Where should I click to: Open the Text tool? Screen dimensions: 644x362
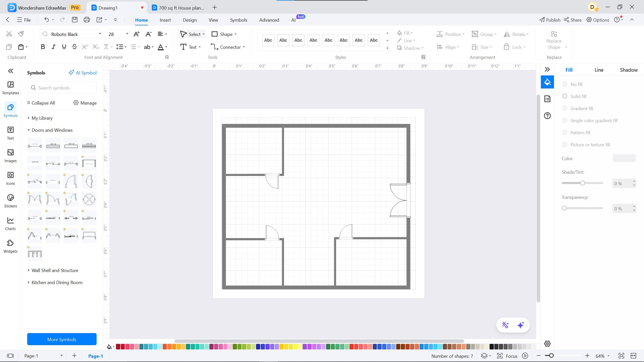[x=190, y=47]
